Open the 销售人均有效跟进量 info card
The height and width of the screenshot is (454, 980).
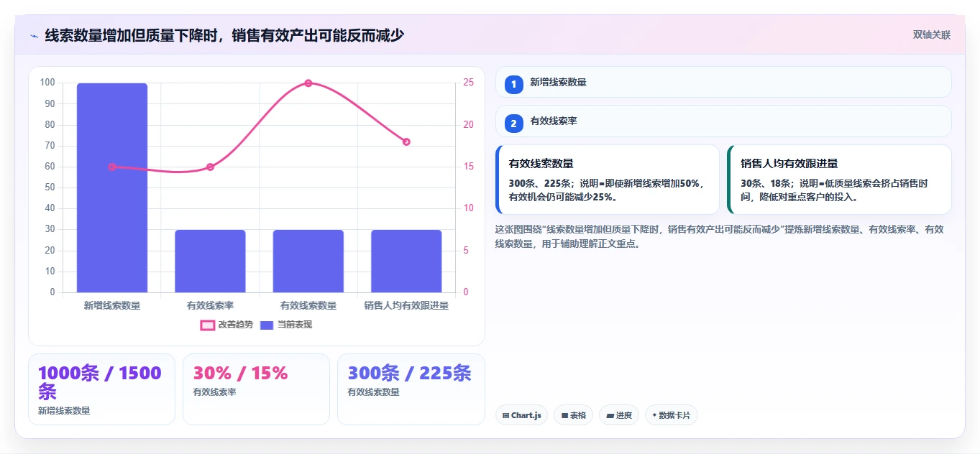click(840, 180)
